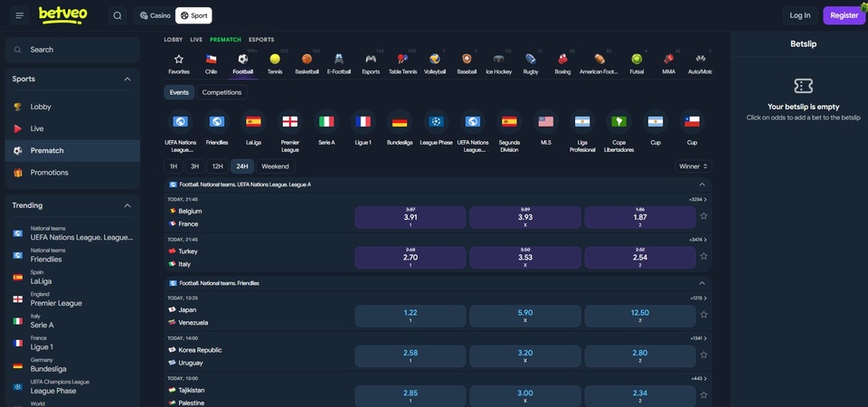Open the Winner market dropdown
This screenshot has height=407, width=868.
pos(693,166)
